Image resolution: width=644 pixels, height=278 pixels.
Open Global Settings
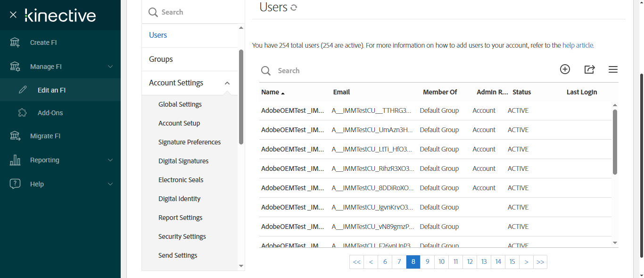pyautogui.click(x=180, y=104)
